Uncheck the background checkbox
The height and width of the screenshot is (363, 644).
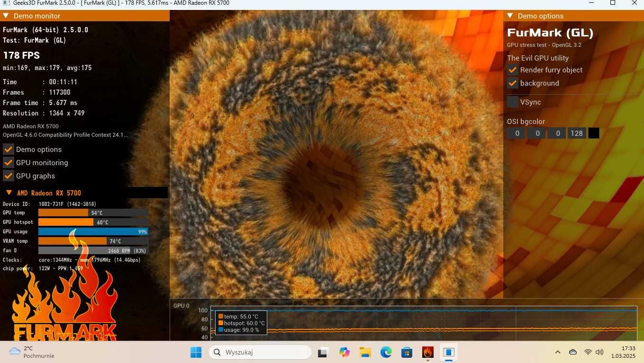pyautogui.click(x=513, y=83)
